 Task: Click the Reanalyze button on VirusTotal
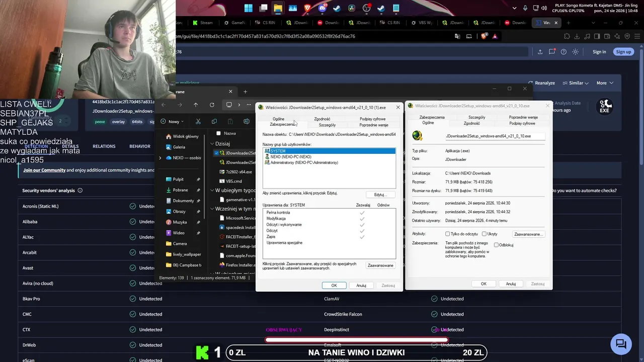(x=542, y=83)
